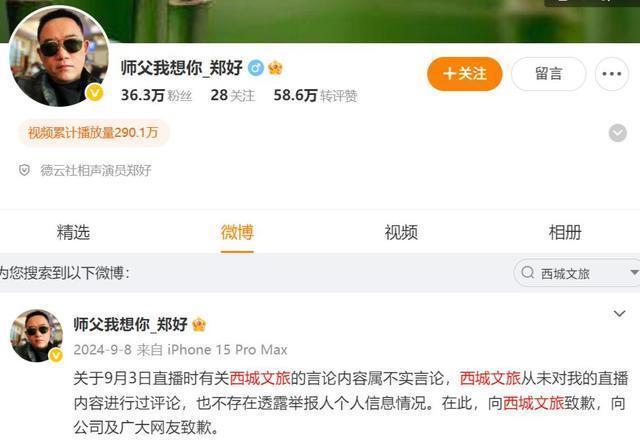Viewport: 640px width, 440px height.
Task: Click the yellow verified badge on large avatar
Action: pos(94,93)
